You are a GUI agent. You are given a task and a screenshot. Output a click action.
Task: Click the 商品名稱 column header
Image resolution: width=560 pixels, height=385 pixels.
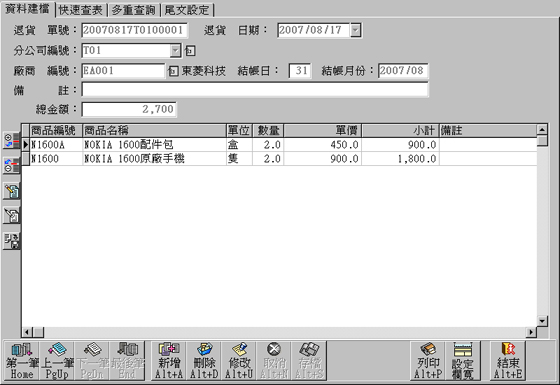click(154, 131)
